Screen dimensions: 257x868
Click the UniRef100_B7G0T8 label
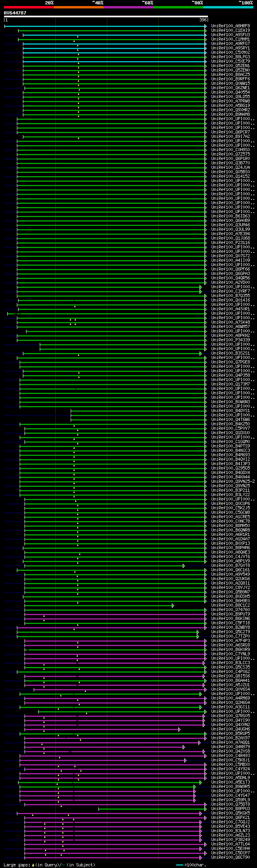click(230, 566)
